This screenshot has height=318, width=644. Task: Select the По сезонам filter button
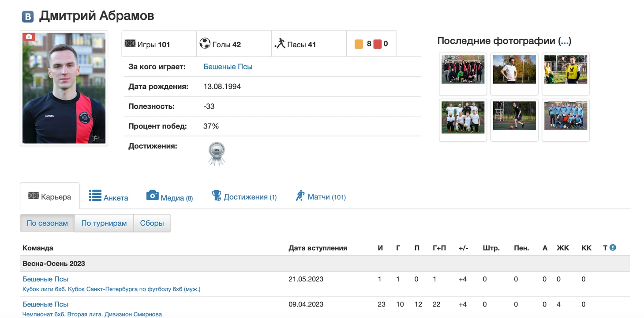(x=47, y=223)
